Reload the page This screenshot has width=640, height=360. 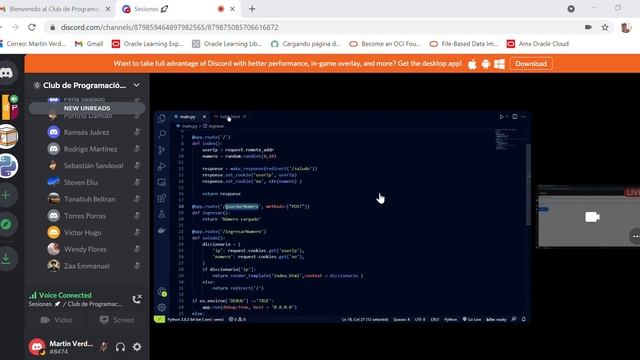tap(32, 27)
